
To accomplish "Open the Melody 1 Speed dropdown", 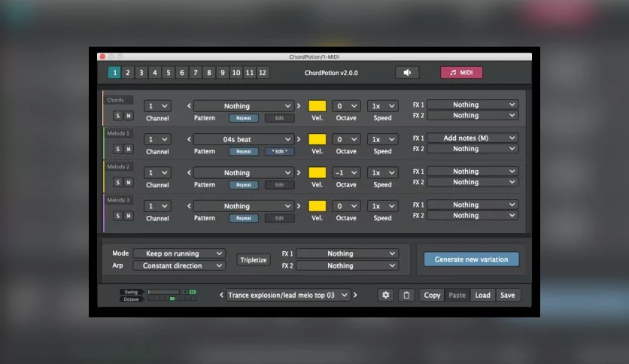I will tap(383, 139).
